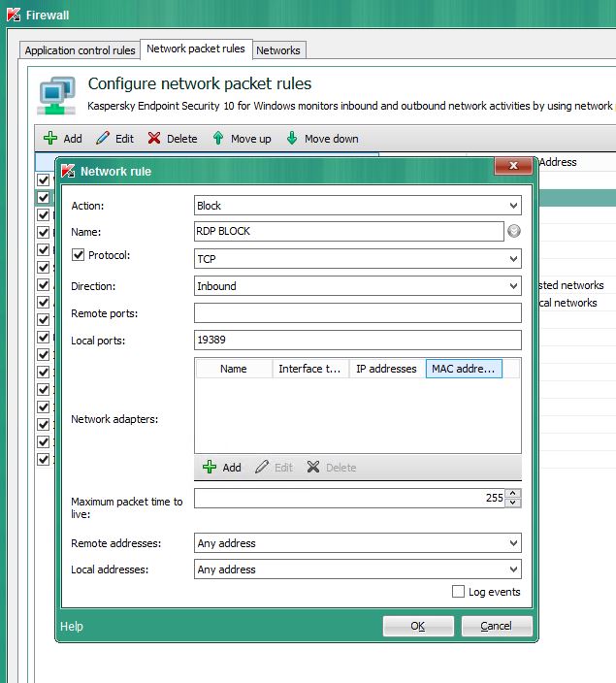Increase the maximum packet time to live value
Viewport: 616px width, 683px height.
(514, 493)
